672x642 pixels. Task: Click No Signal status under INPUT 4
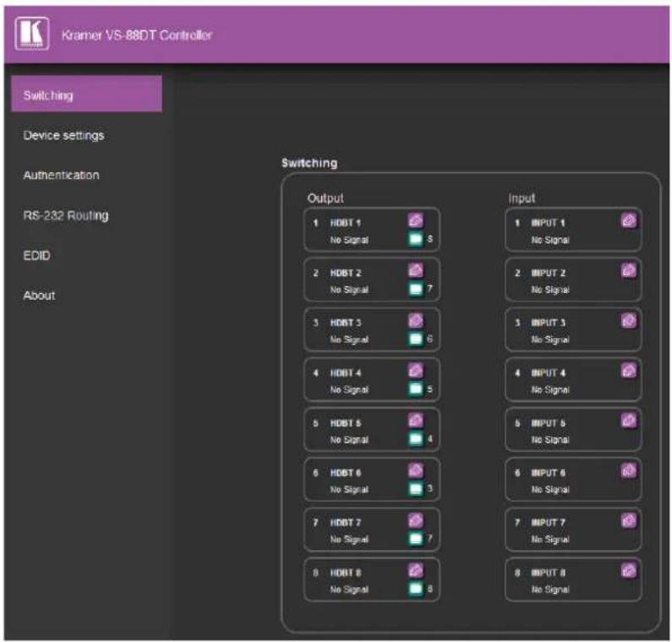click(550, 389)
